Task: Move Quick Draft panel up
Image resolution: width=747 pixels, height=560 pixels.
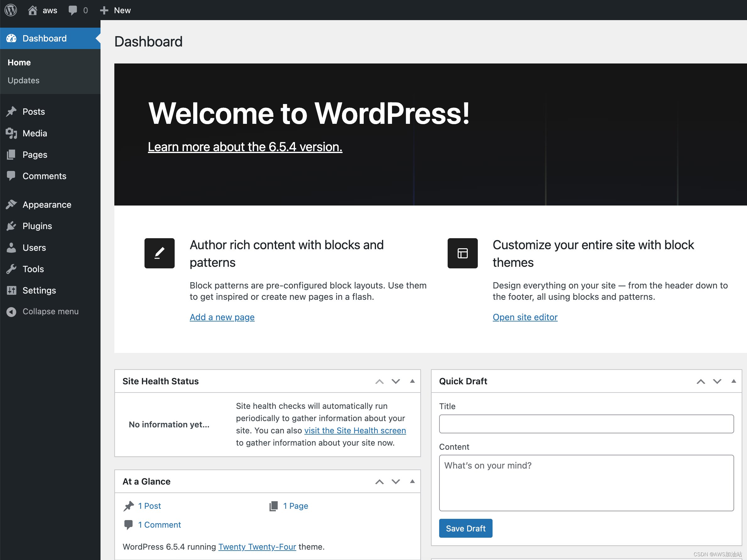Action: [701, 381]
